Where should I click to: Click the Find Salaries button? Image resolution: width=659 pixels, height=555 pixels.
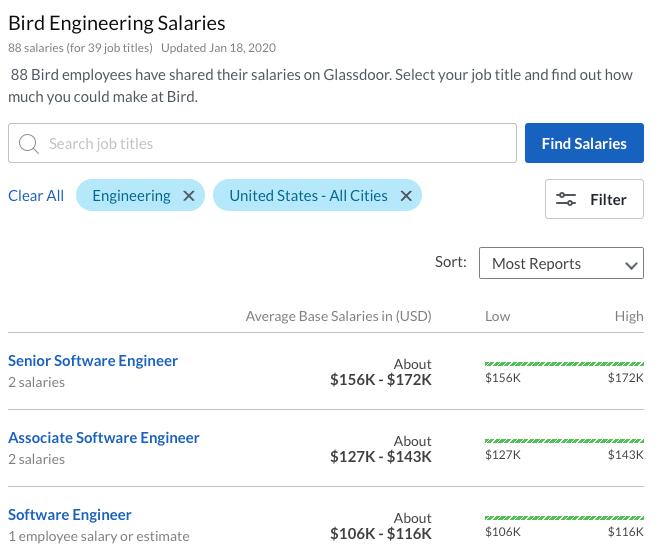(x=584, y=144)
